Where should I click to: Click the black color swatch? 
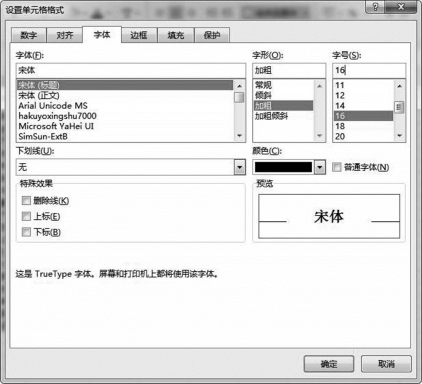(x=283, y=167)
